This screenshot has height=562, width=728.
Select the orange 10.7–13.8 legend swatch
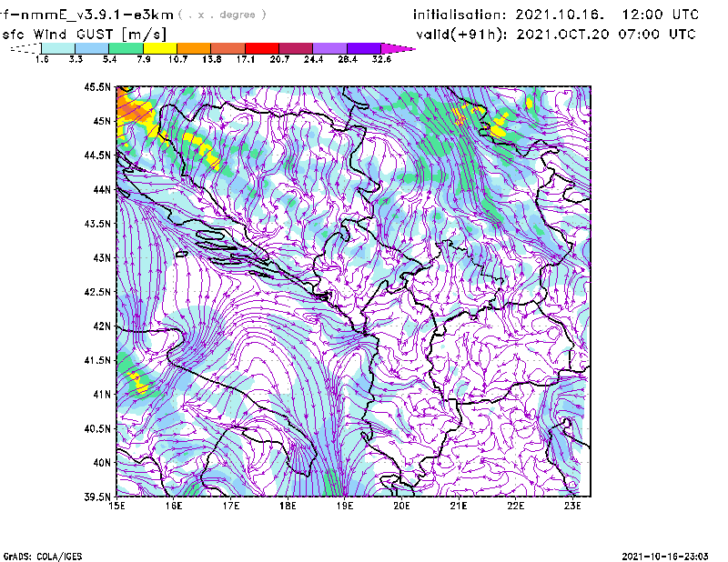pos(194,48)
